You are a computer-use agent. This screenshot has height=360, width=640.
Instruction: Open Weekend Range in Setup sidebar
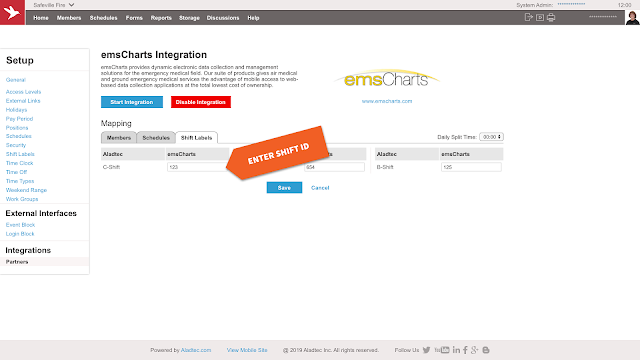point(26,190)
